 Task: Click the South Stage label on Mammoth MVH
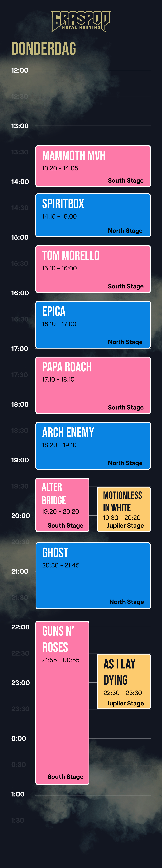pos(126,181)
